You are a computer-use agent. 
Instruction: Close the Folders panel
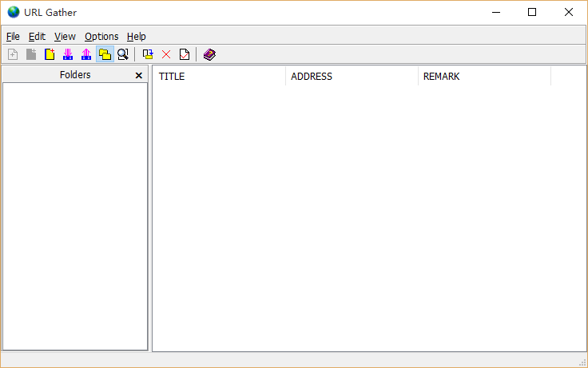[138, 75]
